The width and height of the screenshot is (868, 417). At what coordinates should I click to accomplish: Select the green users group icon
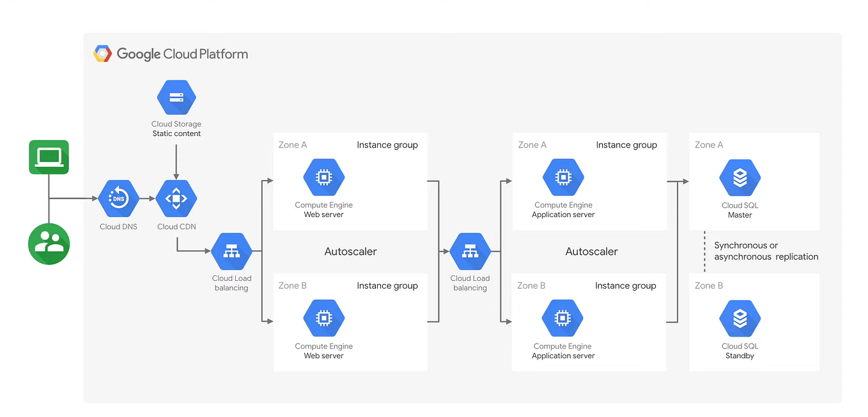point(49,243)
